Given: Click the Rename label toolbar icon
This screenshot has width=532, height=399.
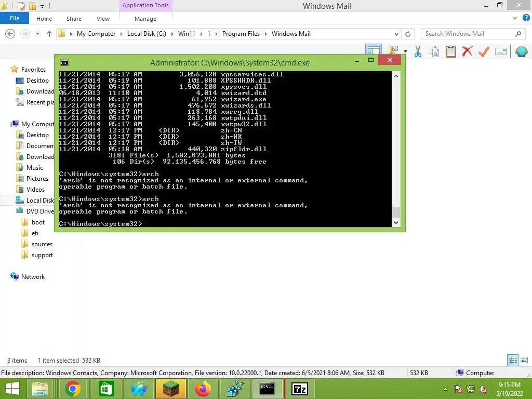Looking at the screenshot, I should [x=501, y=51].
